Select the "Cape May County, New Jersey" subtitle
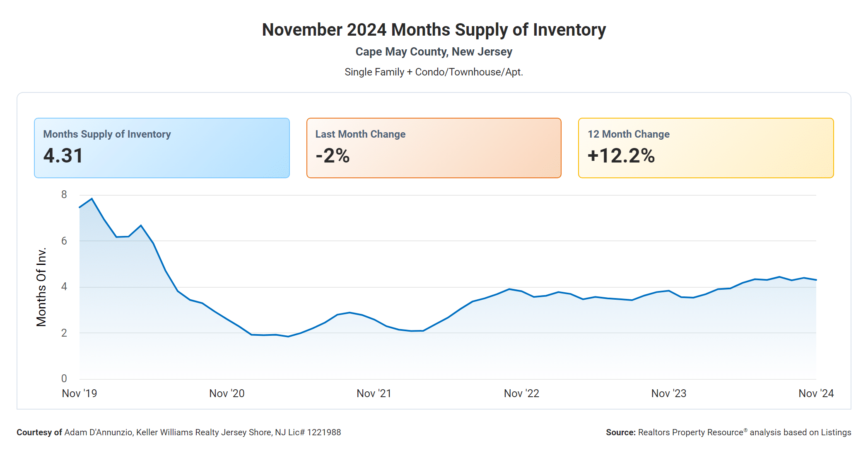The height and width of the screenshot is (456, 868). point(434,52)
